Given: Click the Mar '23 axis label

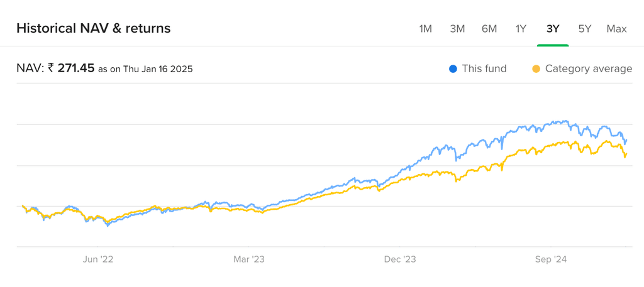Looking at the screenshot, I should (x=250, y=259).
